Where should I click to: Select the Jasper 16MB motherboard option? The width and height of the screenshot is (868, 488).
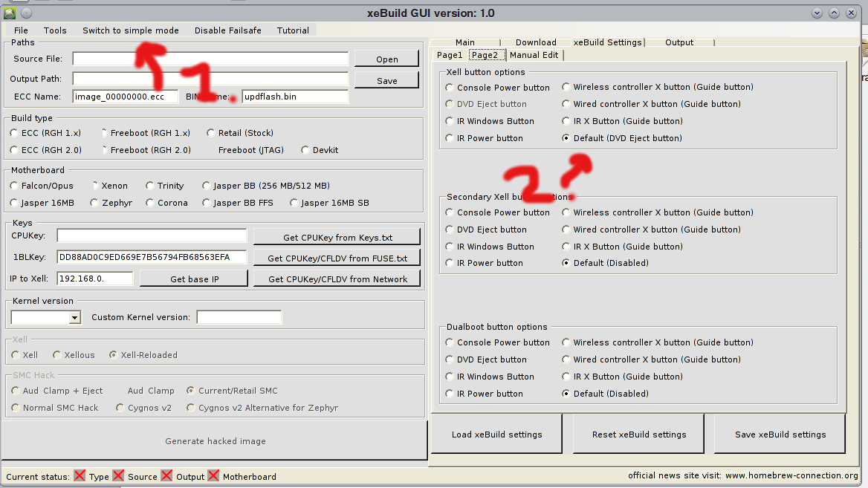pyautogui.click(x=15, y=203)
